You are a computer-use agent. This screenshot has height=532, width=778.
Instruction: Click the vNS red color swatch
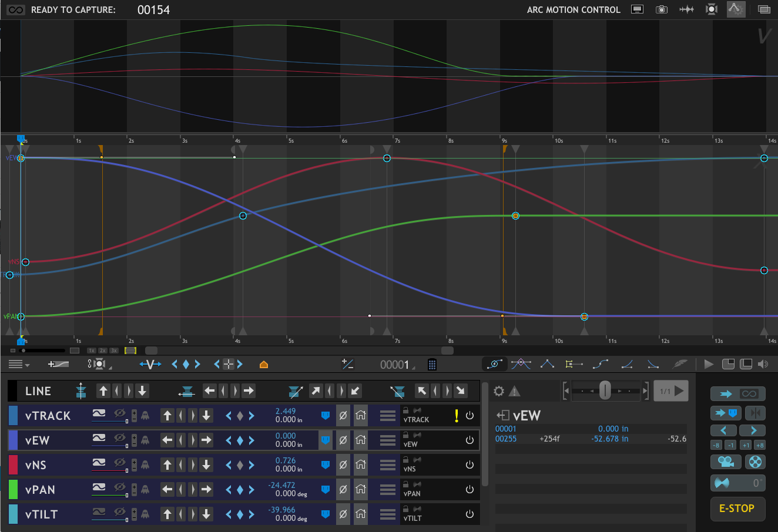[x=13, y=465]
